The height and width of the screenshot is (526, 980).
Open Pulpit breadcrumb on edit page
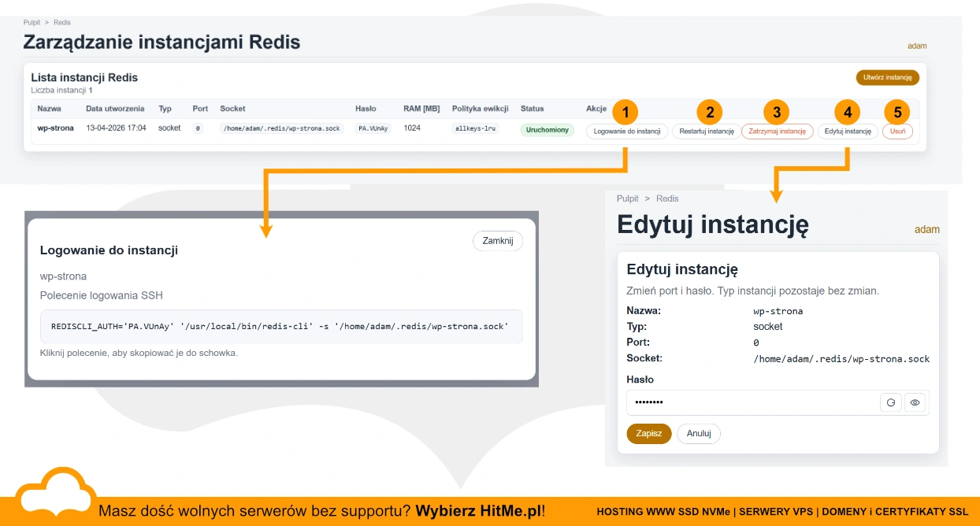[628, 198]
